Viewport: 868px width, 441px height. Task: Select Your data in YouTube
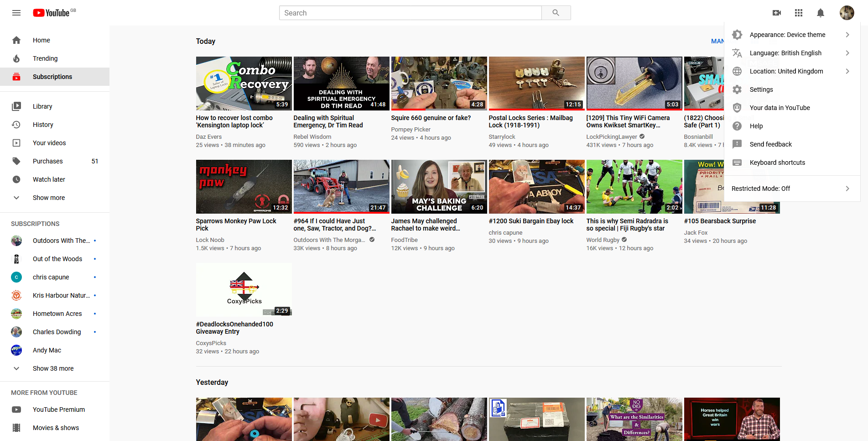[x=792, y=108]
